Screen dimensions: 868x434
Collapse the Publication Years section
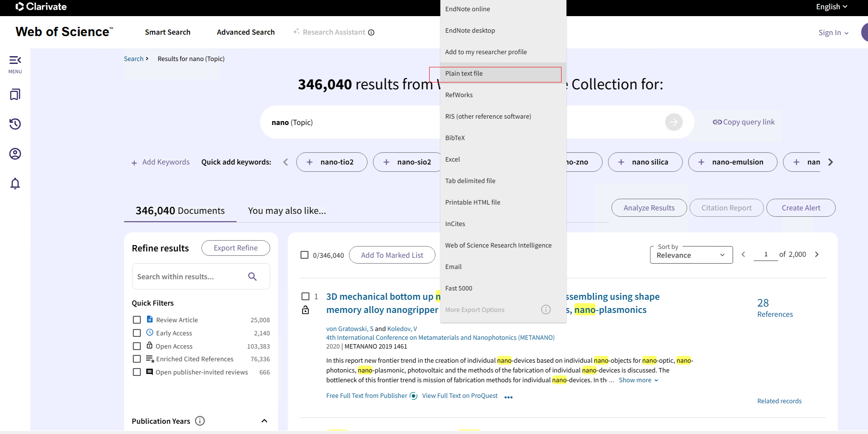264,421
